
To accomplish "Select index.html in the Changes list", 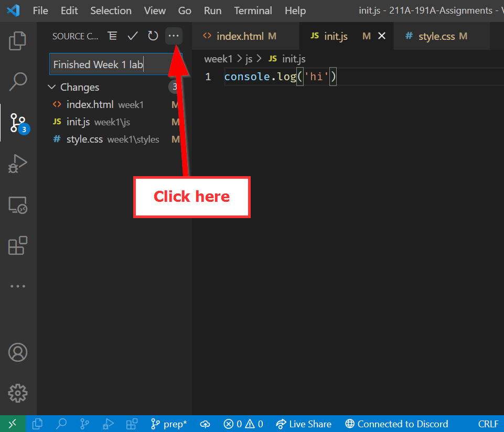I will pos(90,104).
